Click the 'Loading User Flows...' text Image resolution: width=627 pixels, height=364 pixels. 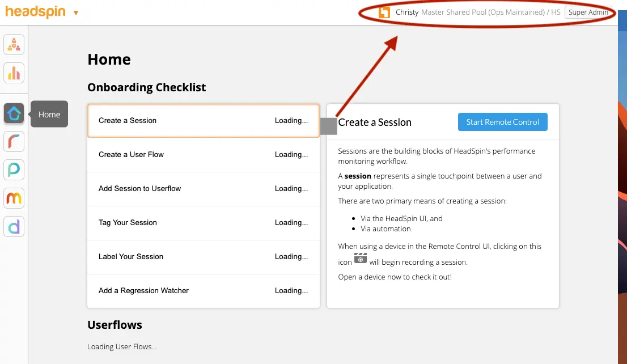coord(122,347)
